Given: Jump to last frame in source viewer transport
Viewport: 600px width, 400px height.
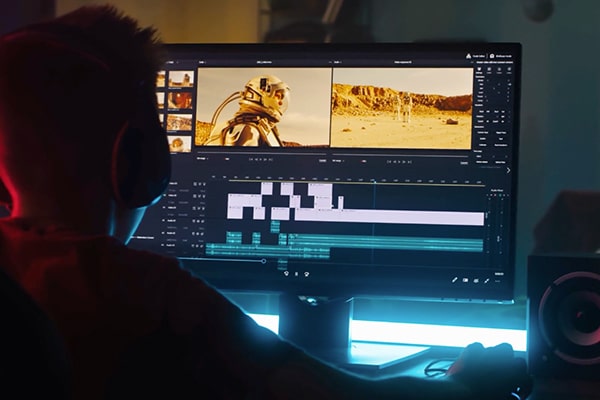Looking at the screenshot, I should [x=271, y=159].
